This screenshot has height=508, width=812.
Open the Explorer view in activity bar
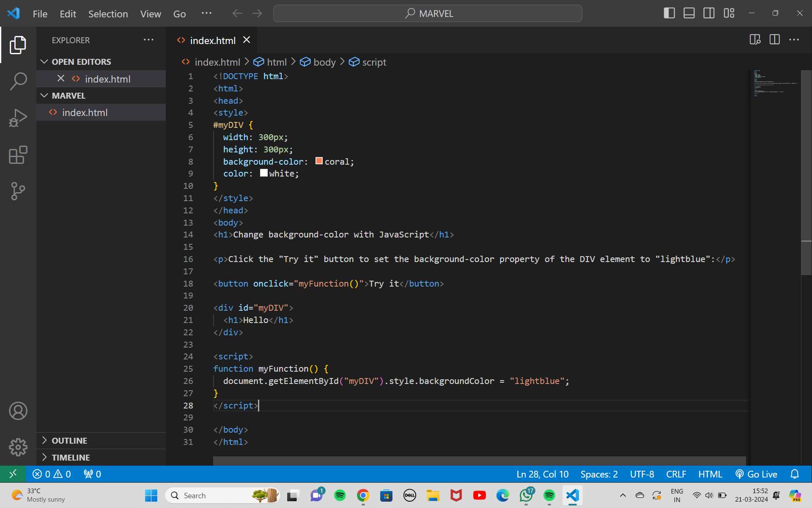pyautogui.click(x=18, y=45)
